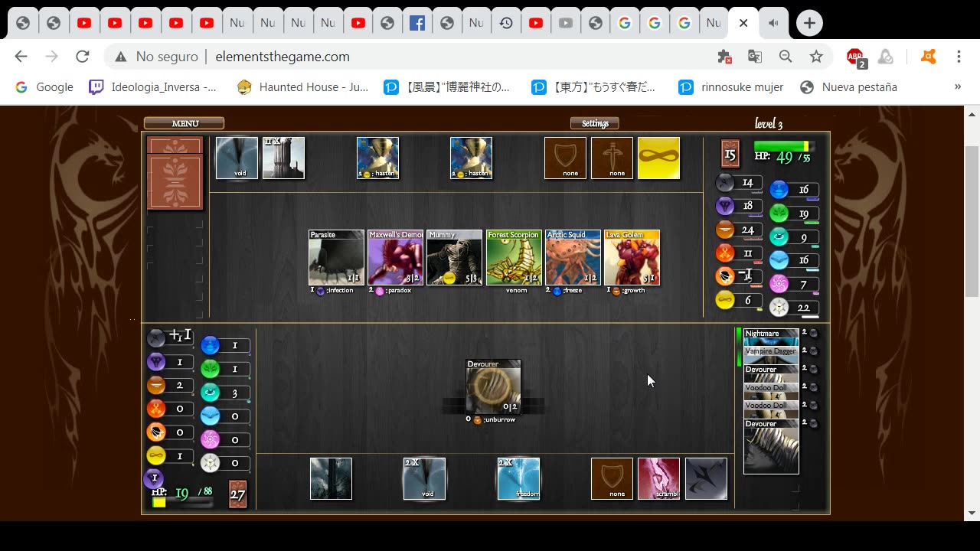This screenshot has height=551, width=980.
Task: Expand the bookmarks overflow chevron
Action: (957, 87)
